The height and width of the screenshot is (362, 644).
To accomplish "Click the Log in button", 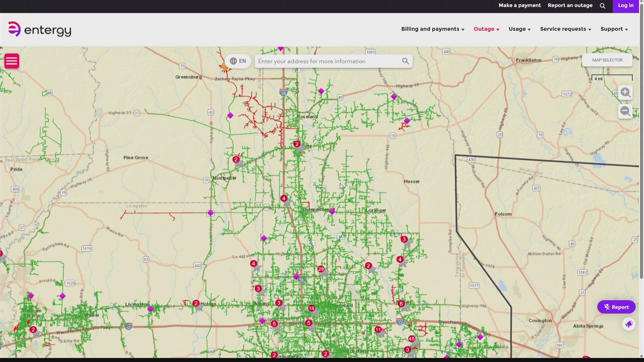I will (x=626, y=6).
